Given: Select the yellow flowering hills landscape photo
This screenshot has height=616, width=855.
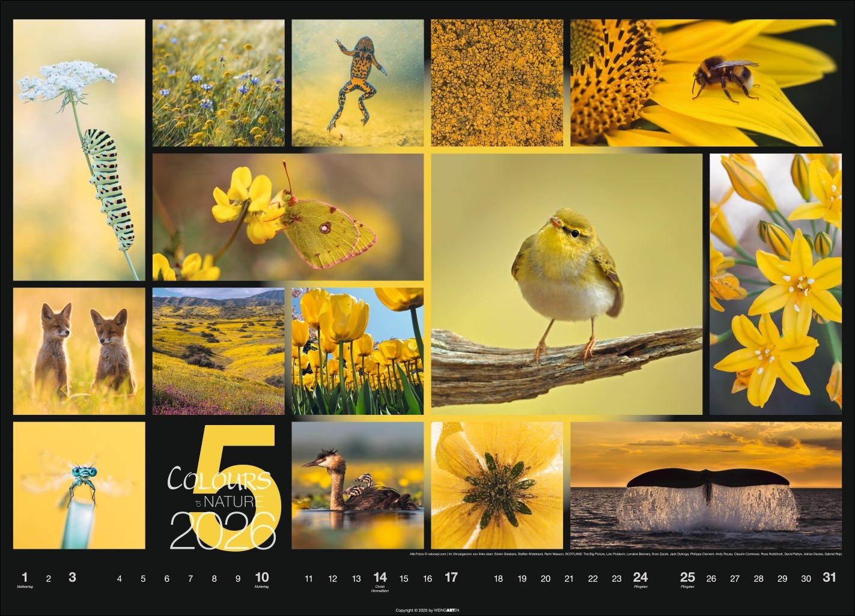Looking at the screenshot, I should (219, 351).
